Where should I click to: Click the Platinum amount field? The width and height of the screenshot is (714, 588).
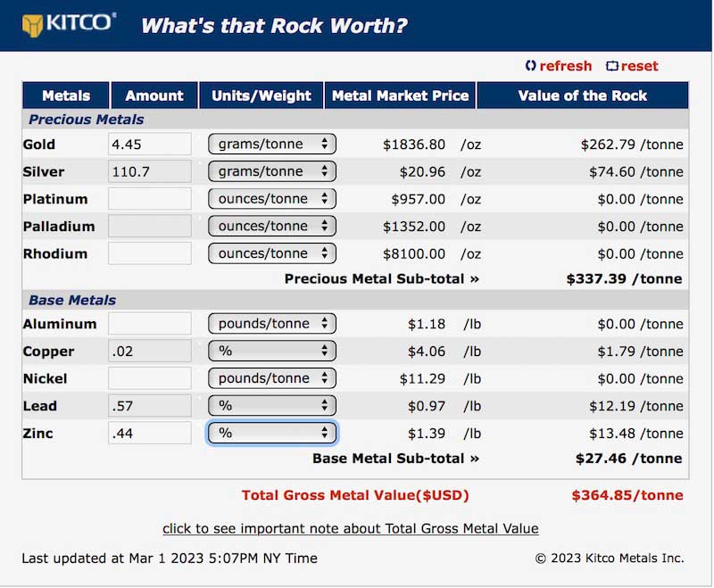[x=150, y=199]
